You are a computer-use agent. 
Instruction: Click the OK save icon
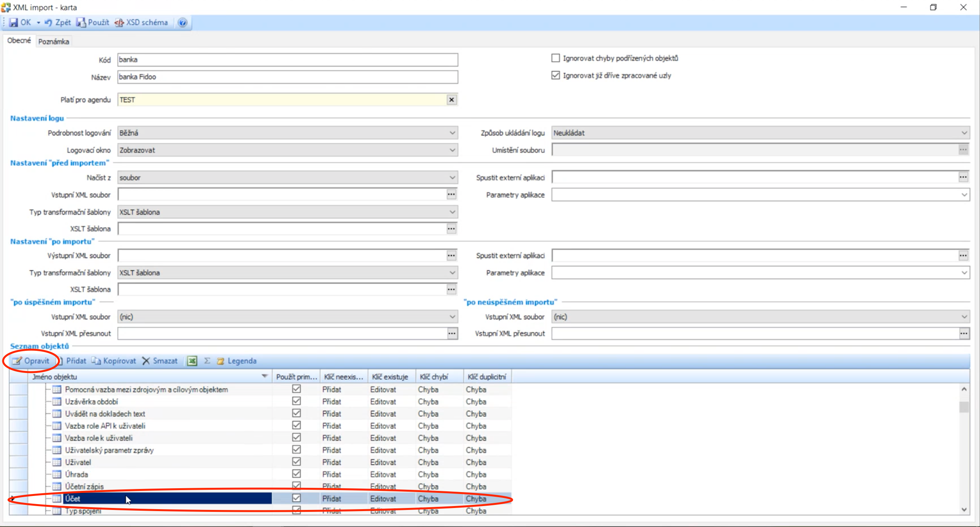(x=14, y=23)
